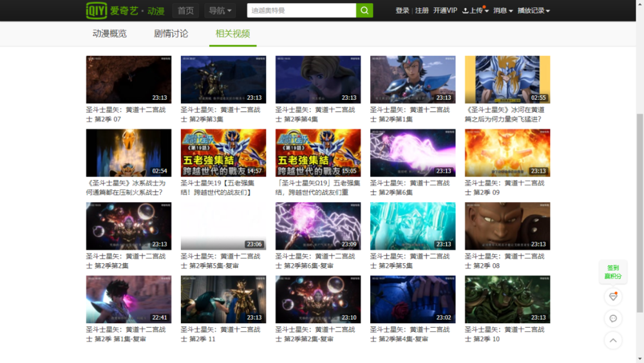Go to 首页 in header
The width and height of the screenshot is (644, 363).
pyautogui.click(x=185, y=11)
